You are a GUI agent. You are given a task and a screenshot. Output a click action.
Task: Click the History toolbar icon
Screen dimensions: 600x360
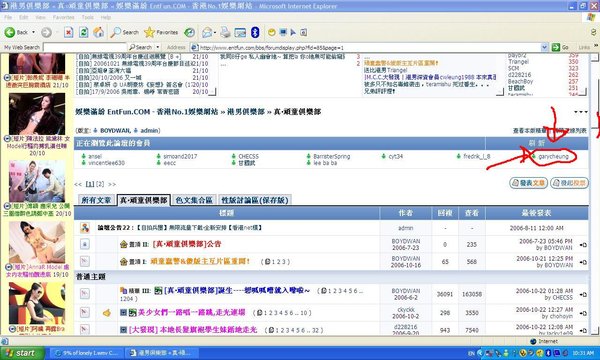point(189,33)
